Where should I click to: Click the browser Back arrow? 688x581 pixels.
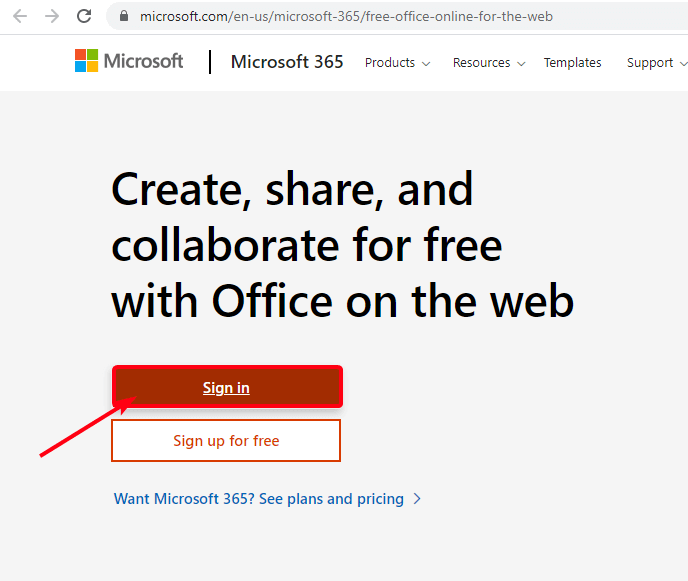click(x=20, y=16)
